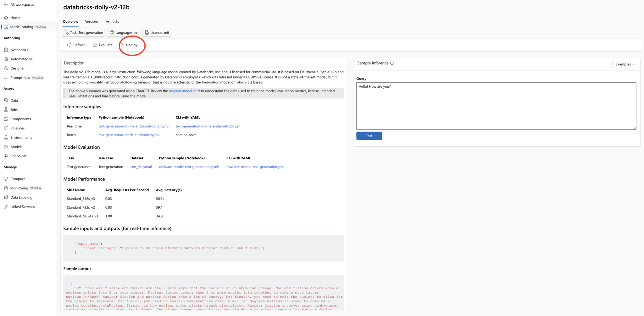The height and width of the screenshot is (316, 644).
Task: Refresh the model overview page
Action: tap(76, 45)
